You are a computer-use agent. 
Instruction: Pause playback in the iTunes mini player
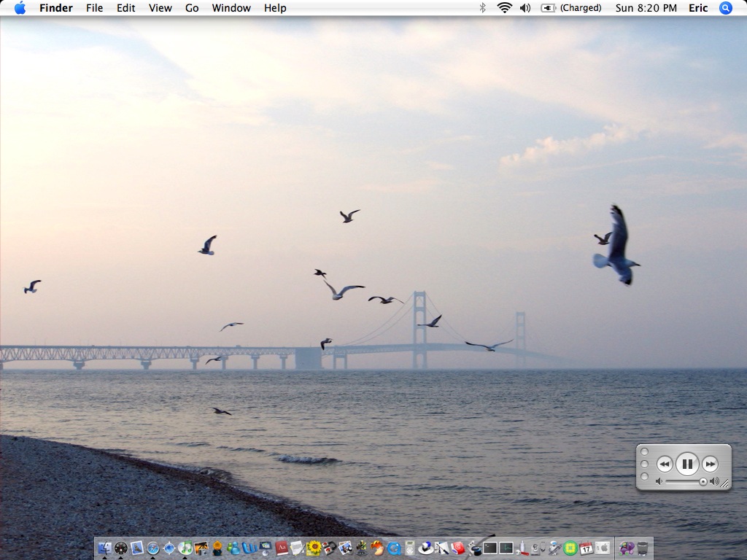point(687,464)
